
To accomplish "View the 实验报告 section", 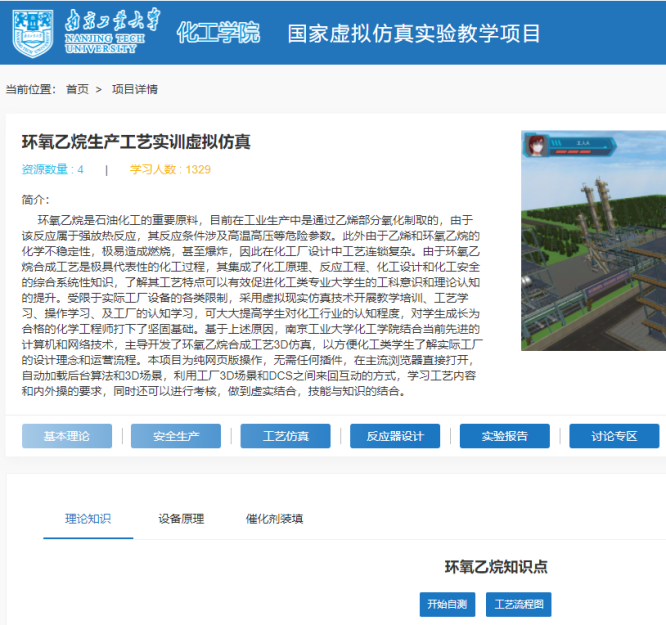I will [x=505, y=436].
